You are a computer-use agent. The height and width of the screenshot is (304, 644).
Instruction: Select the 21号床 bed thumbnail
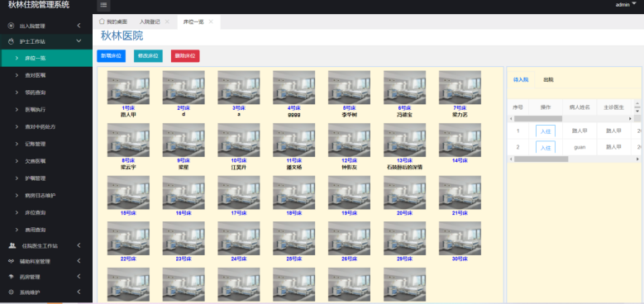pos(460,192)
